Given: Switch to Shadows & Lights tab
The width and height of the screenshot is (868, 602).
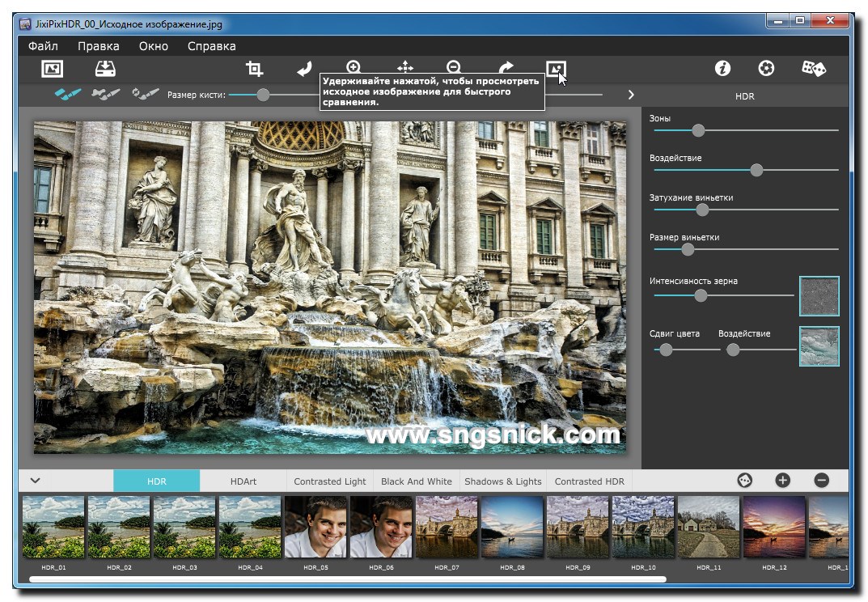Looking at the screenshot, I should click(503, 481).
